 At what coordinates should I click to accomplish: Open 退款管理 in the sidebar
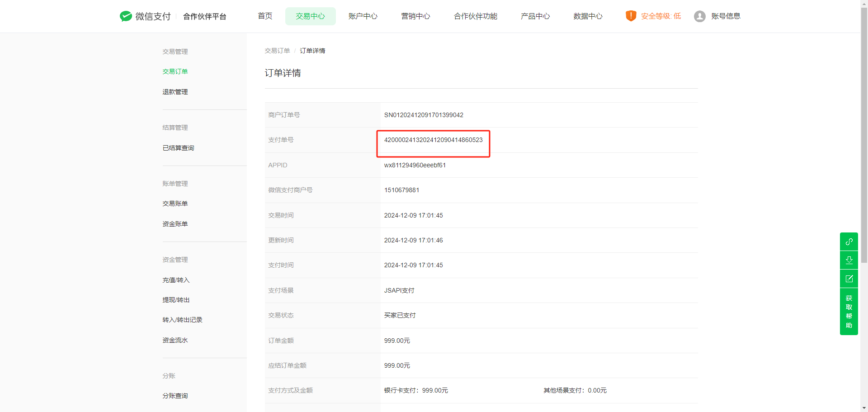(x=175, y=92)
